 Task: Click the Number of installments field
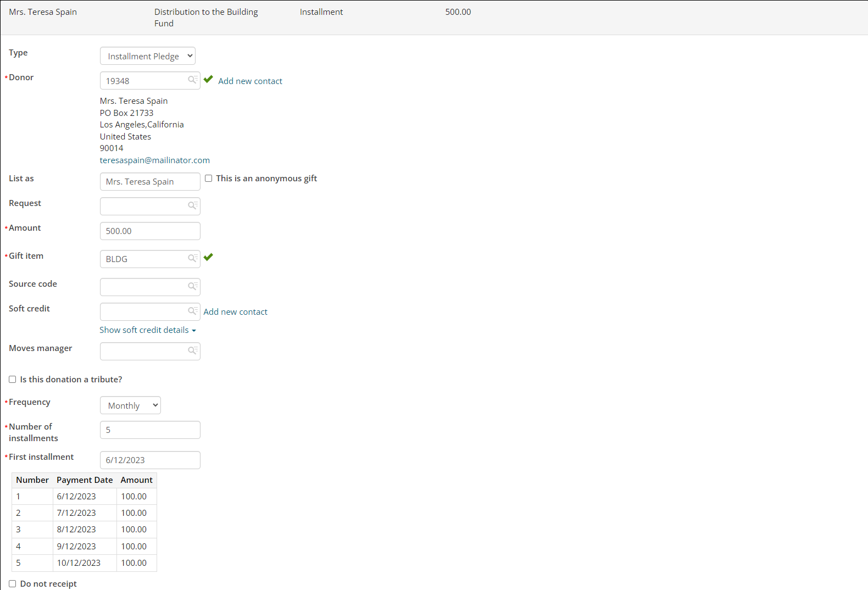[x=149, y=430]
